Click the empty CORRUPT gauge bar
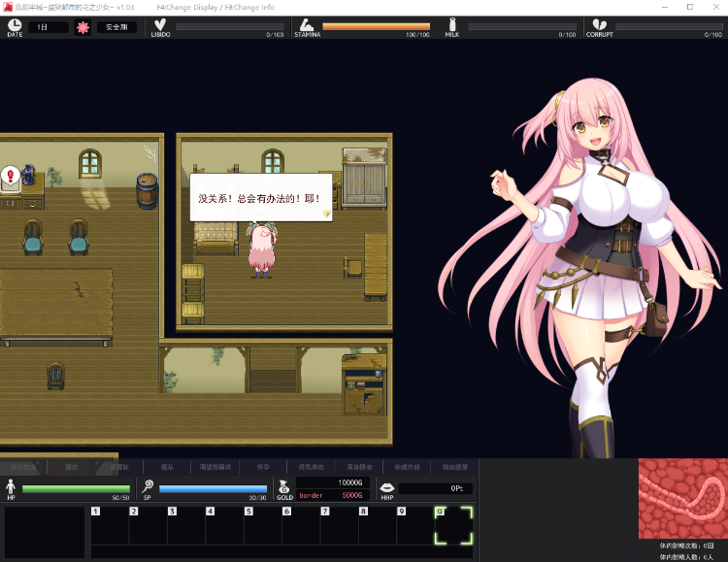Viewport: 728px width, 562px height. click(669, 26)
